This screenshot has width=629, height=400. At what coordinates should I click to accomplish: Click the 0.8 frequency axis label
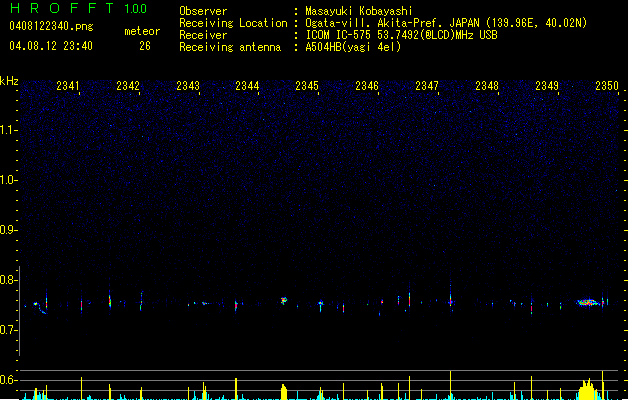pyautogui.click(x=7, y=280)
